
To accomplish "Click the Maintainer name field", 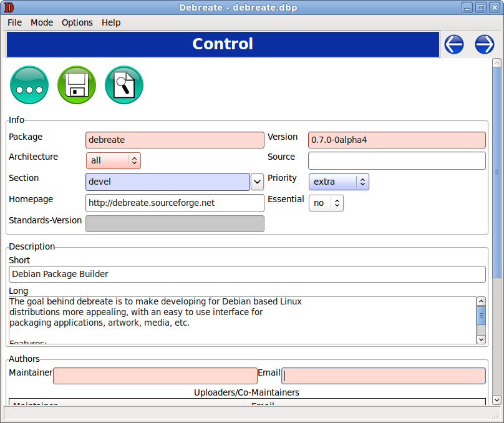I will click(155, 376).
